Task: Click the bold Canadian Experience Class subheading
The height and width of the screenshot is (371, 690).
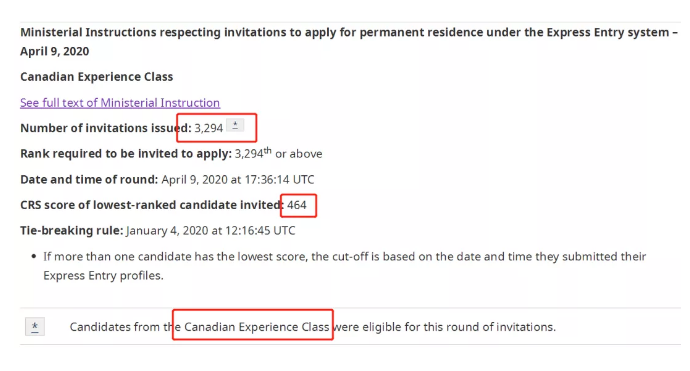Action: [x=96, y=77]
